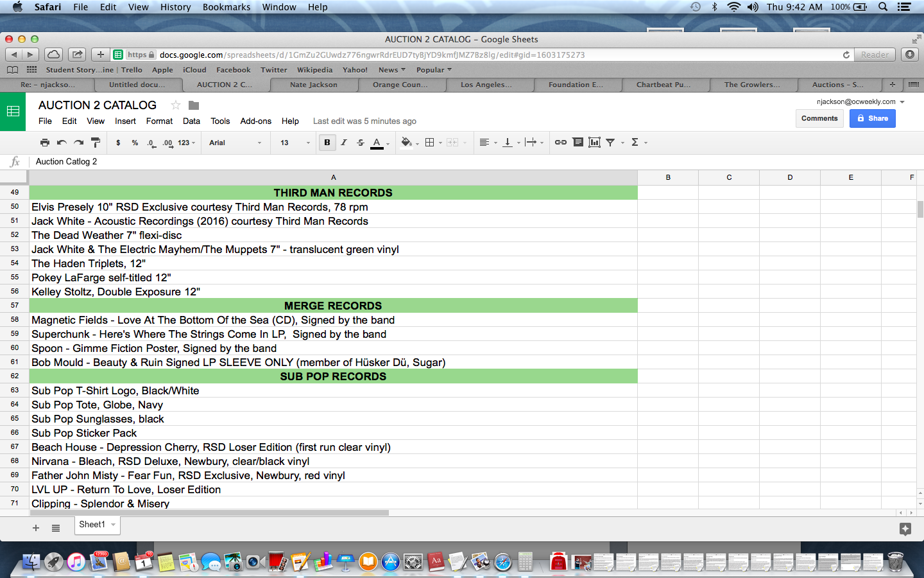This screenshot has width=924, height=578.
Task: Star the AUCTION 2 CATALOG document
Action: tap(175, 105)
